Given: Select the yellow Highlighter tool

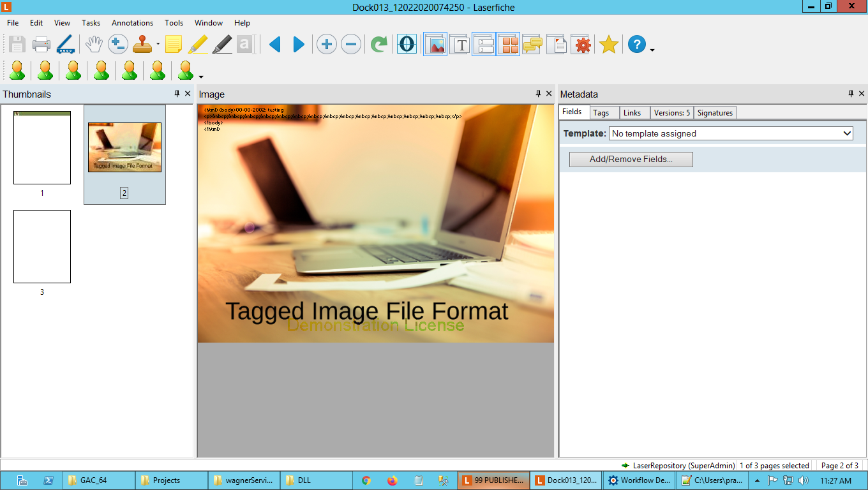Looking at the screenshot, I should (198, 45).
